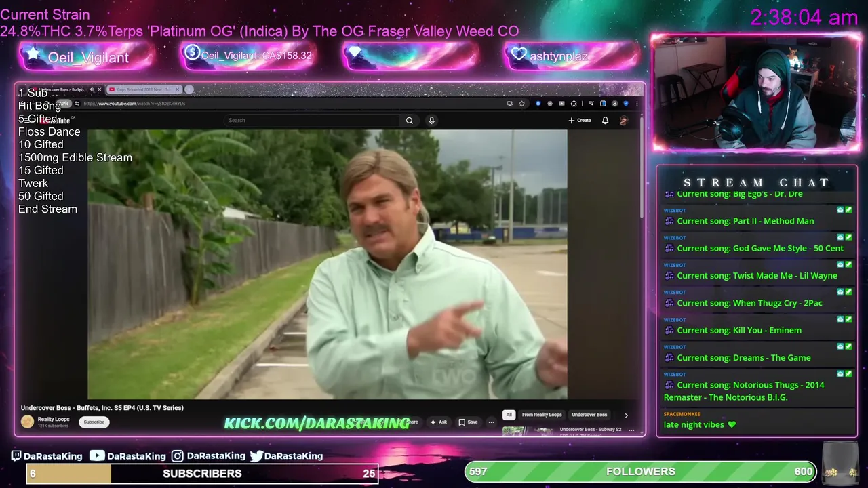Click the ashtynplaz heart badge
Image resolution: width=868 pixels, height=488 pixels.
pos(572,56)
